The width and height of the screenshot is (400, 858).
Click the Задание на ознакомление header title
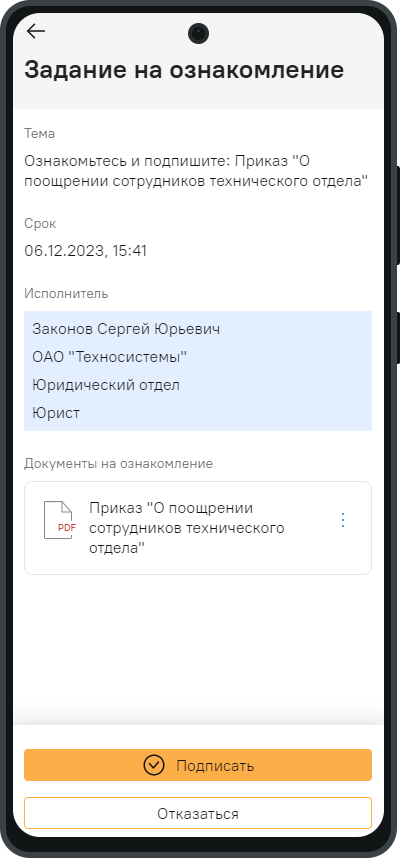pyautogui.click(x=184, y=70)
